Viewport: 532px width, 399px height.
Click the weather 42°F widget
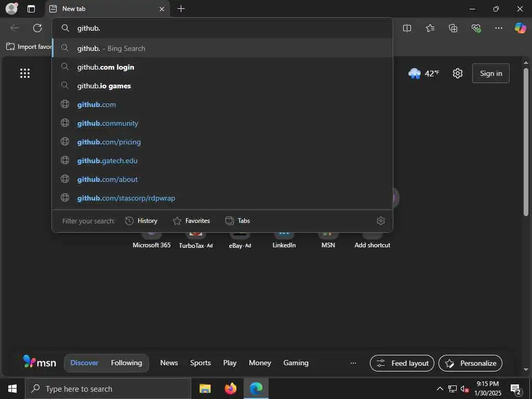pyautogui.click(x=424, y=73)
